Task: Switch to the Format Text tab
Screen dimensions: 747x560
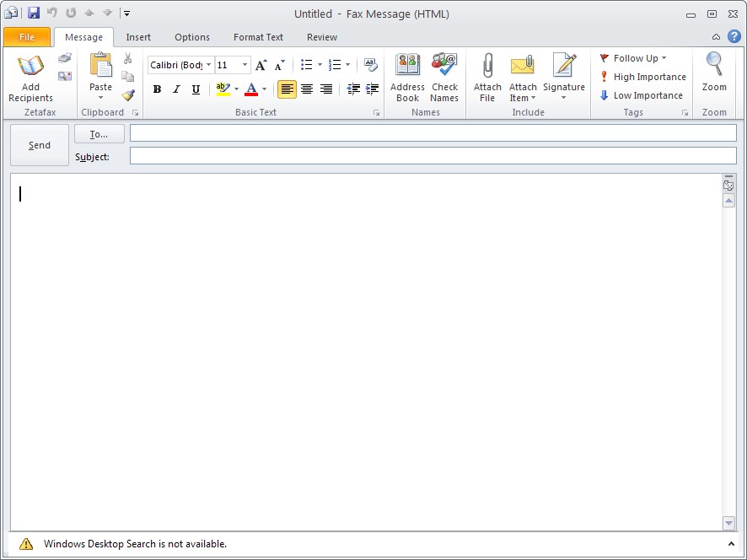Action: [258, 37]
